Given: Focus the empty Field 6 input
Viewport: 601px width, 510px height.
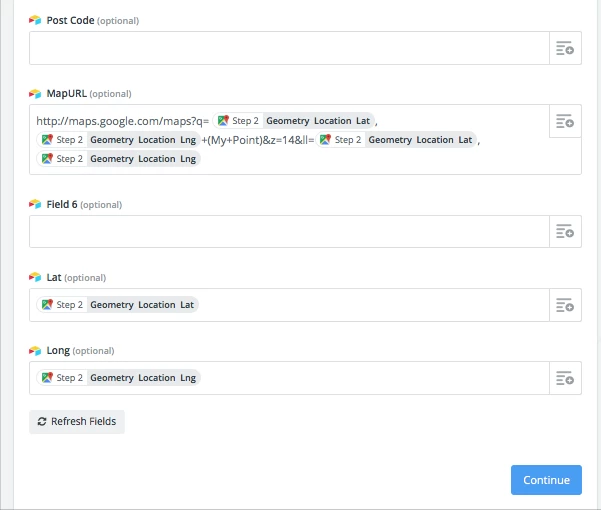Looking at the screenshot, I should (x=289, y=231).
